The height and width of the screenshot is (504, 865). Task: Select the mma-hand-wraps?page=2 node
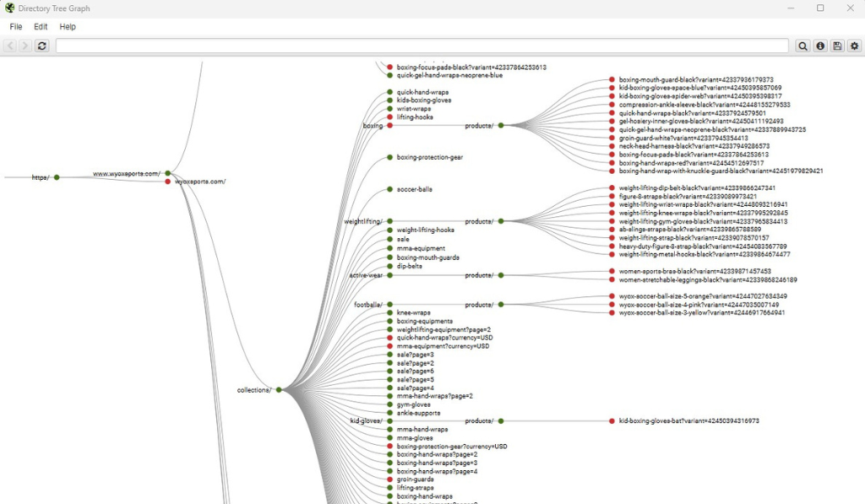click(390, 396)
